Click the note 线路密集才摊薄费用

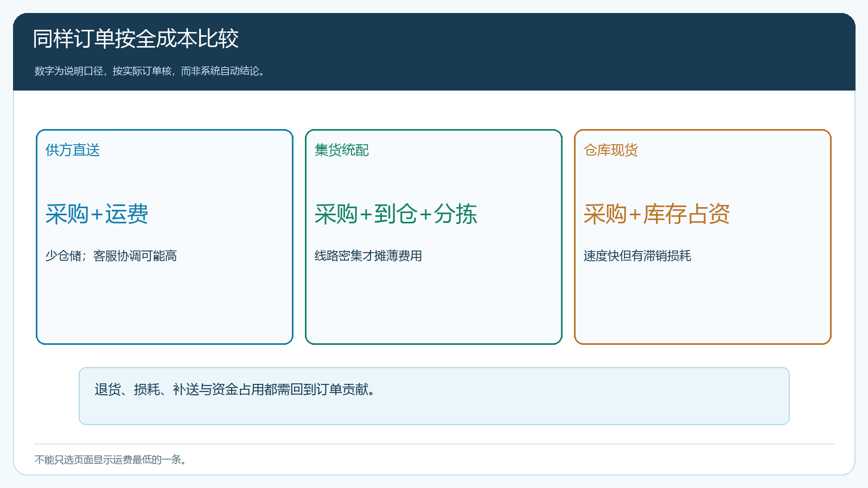point(368,255)
